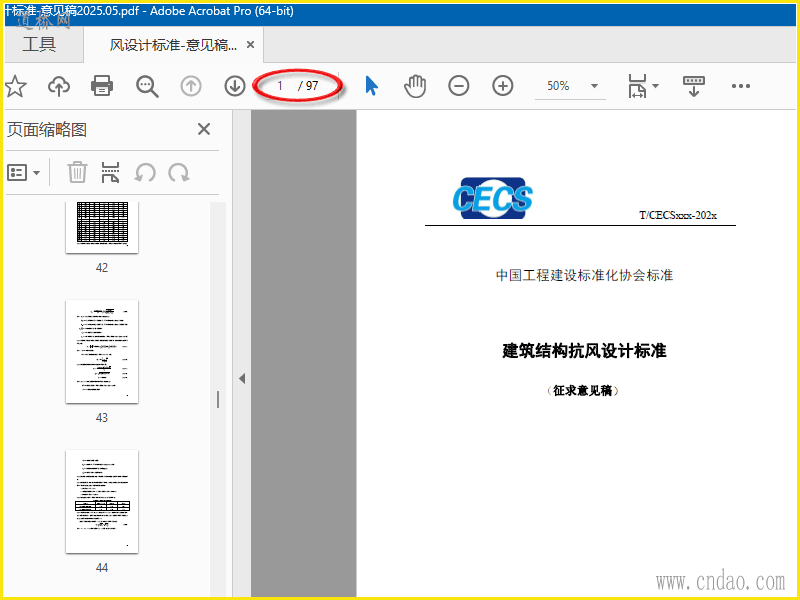Activate the hand pan tool
The width and height of the screenshot is (800, 600).
pyautogui.click(x=415, y=86)
